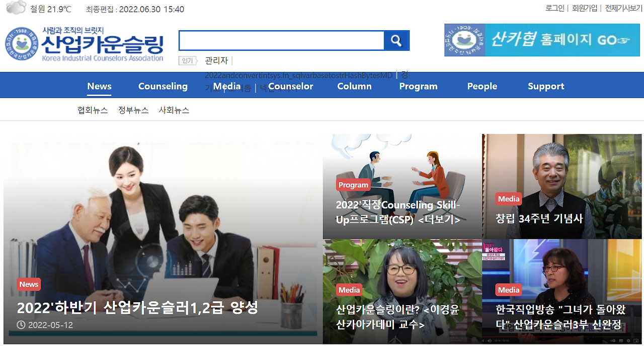Select 정부뉴스 in the news submenu
The width and height of the screenshot is (644, 346).
pos(133,110)
